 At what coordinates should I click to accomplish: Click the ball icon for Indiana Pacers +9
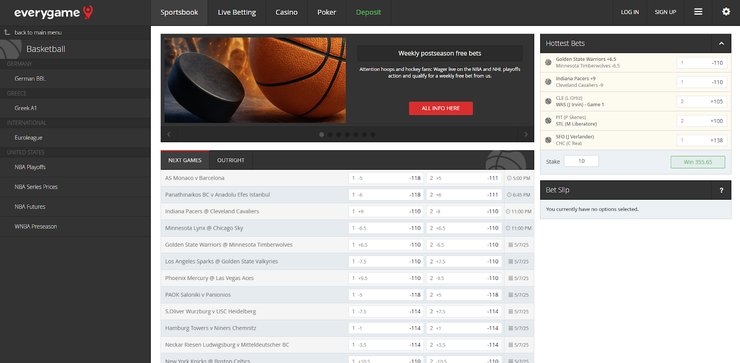pyautogui.click(x=548, y=82)
